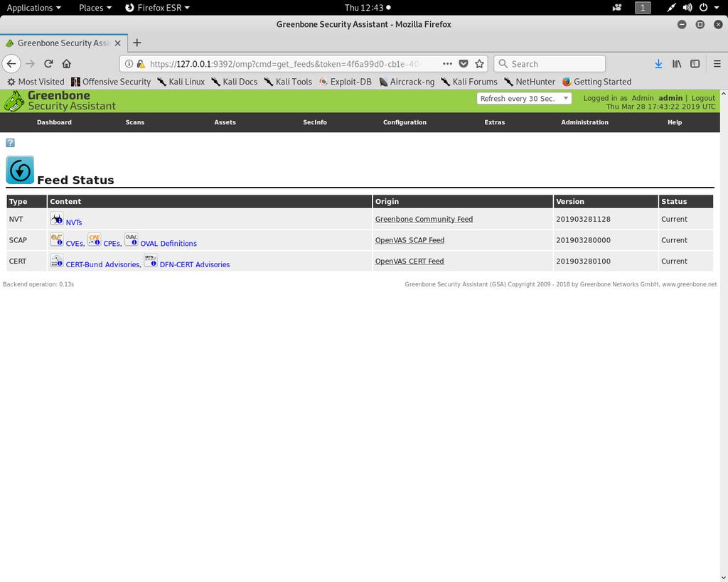Open the Getting Started bookmark
This screenshot has width=728, height=582.
[x=596, y=82]
